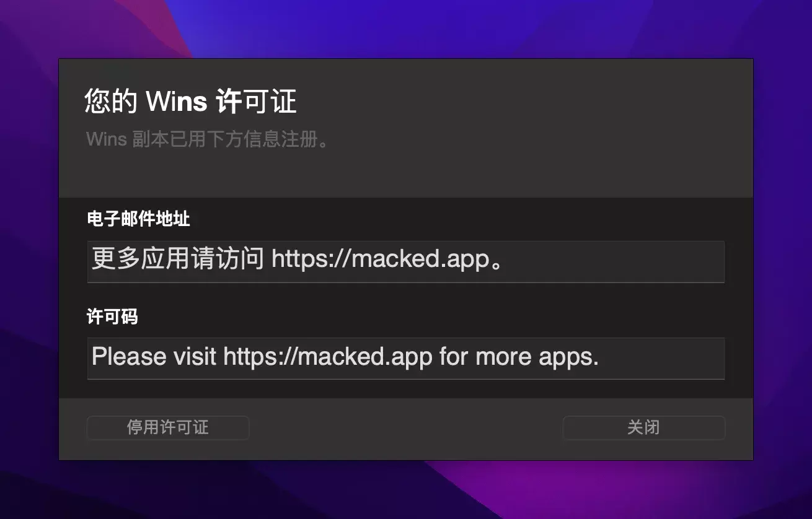Click the empty space after the email text
812x519 pixels.
click(x=617, y=261)
